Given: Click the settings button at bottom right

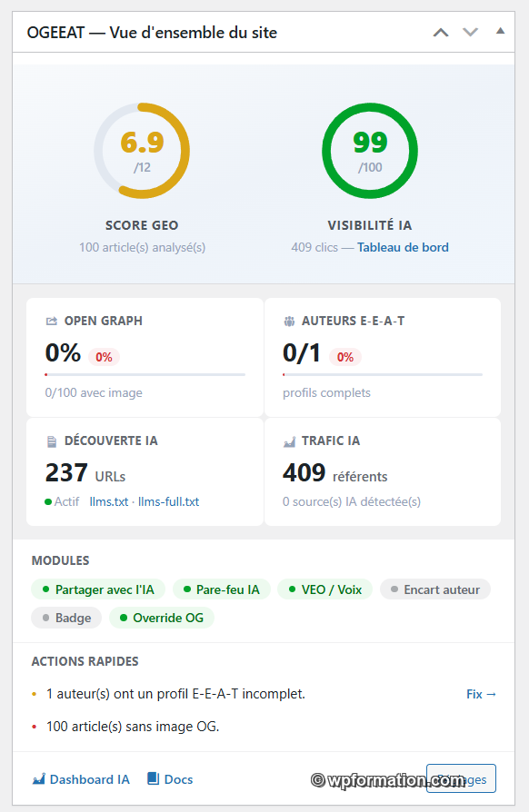Looking at the screenshot, I should 461,778.
